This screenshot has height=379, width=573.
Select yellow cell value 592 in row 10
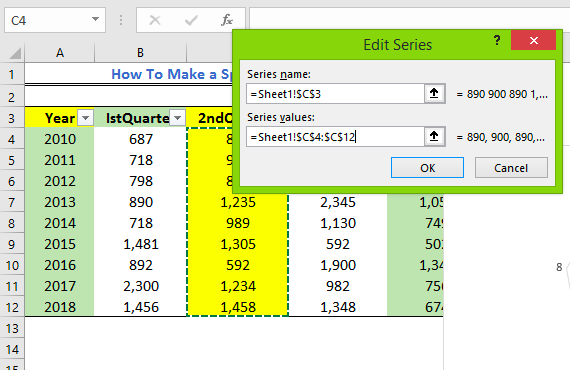click(x=238, y=265)
